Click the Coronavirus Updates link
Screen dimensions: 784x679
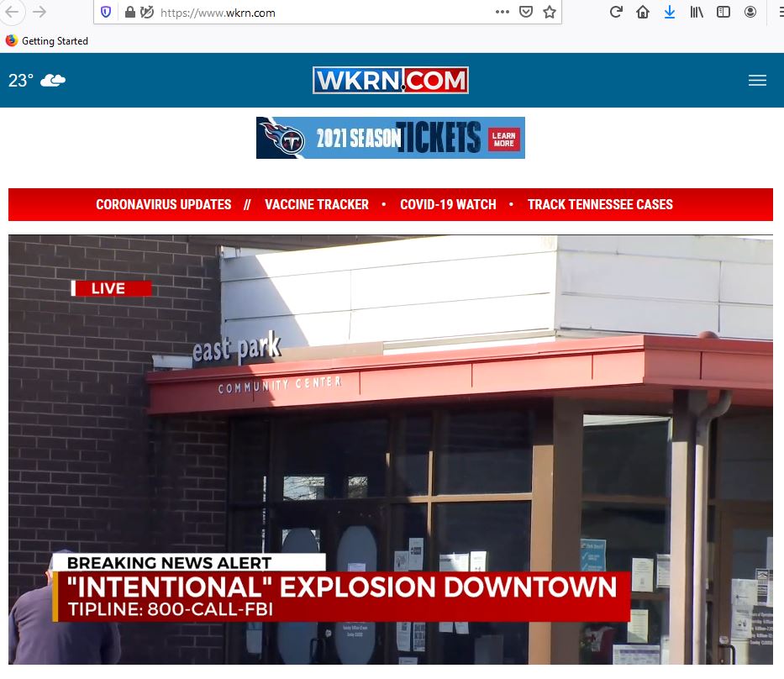coord(163,204)
